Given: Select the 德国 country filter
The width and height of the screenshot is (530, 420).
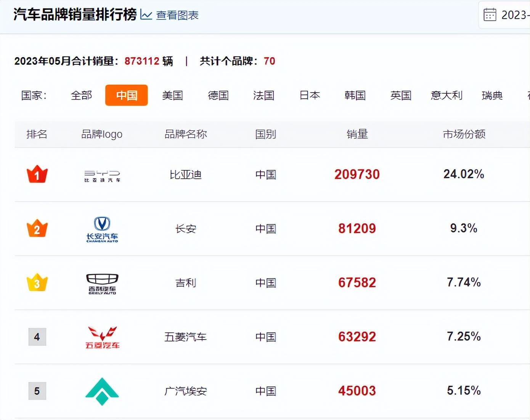Looking at the screenshot, I should tap(218, 95).
